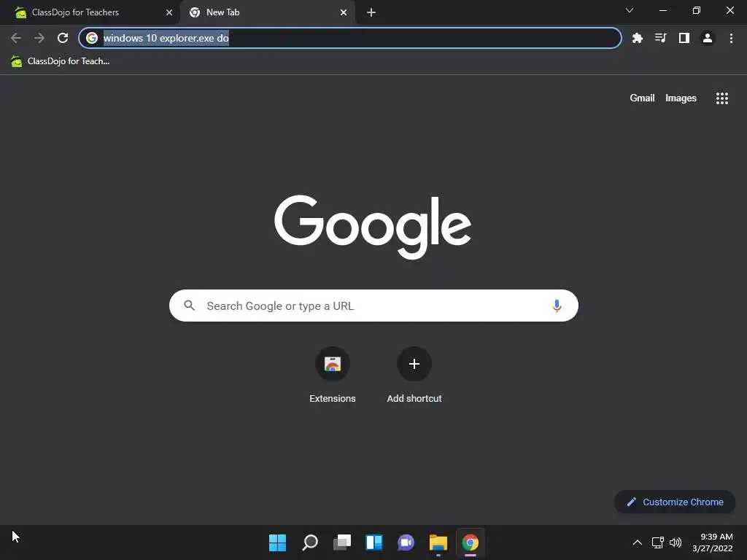Restore down the Chrome window
This screenshot has width=747, height=560.
tap(696, 10)
